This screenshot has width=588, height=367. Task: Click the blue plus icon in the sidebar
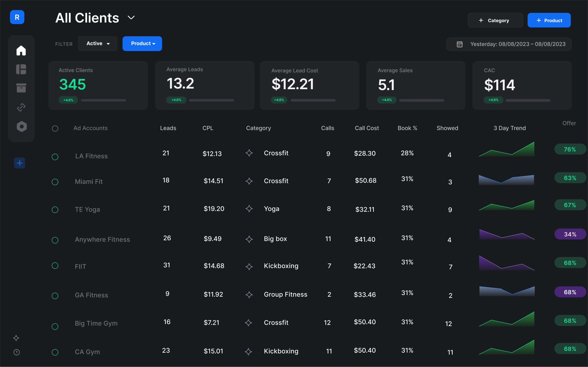(19, 163)
